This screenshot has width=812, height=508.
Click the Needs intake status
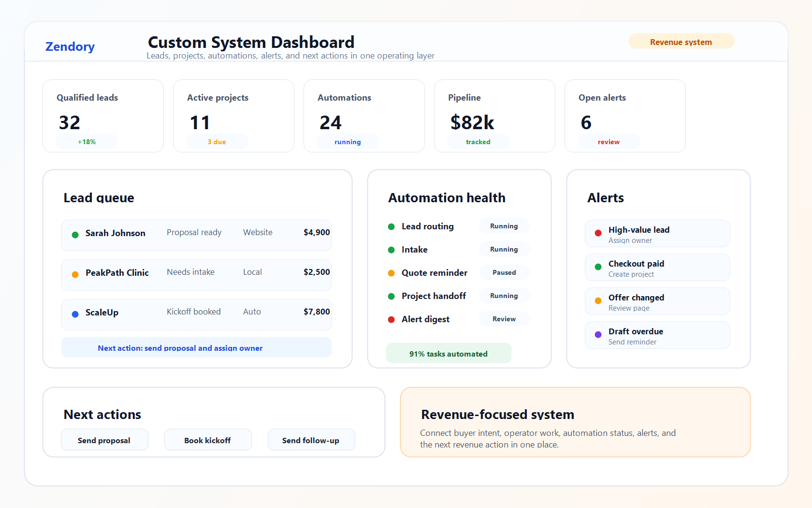pos(190,272)
